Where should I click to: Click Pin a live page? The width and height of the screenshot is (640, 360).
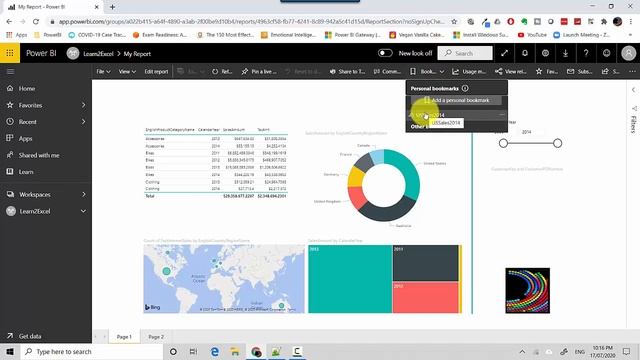coord(259,71)
